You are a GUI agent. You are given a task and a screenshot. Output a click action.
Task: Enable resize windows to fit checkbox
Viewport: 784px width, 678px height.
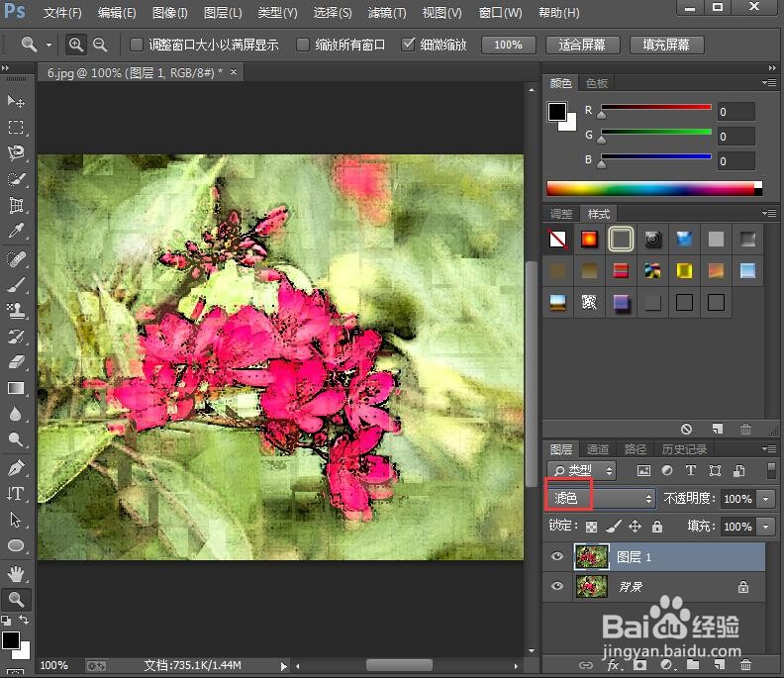136,45
